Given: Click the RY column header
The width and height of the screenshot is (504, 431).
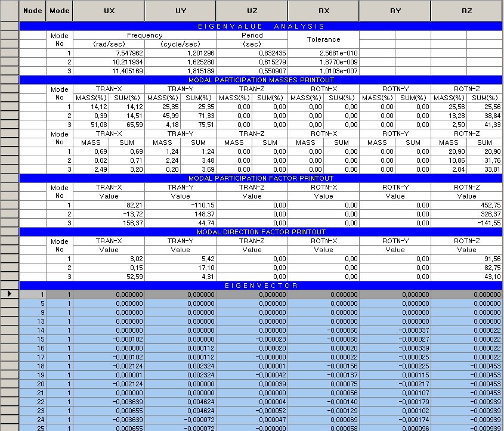Looking at the screenshot, I should tap(395, 11).
